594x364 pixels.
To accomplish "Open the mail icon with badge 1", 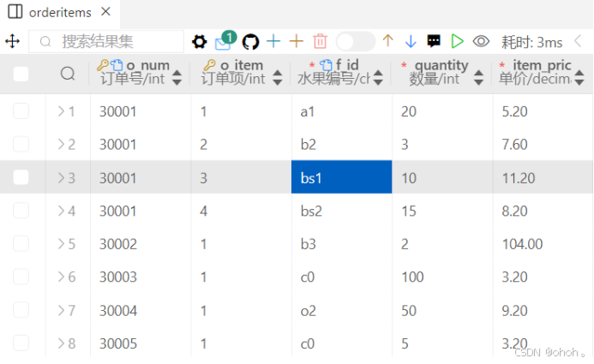I will pyautogui.click(x=225, y=40).
